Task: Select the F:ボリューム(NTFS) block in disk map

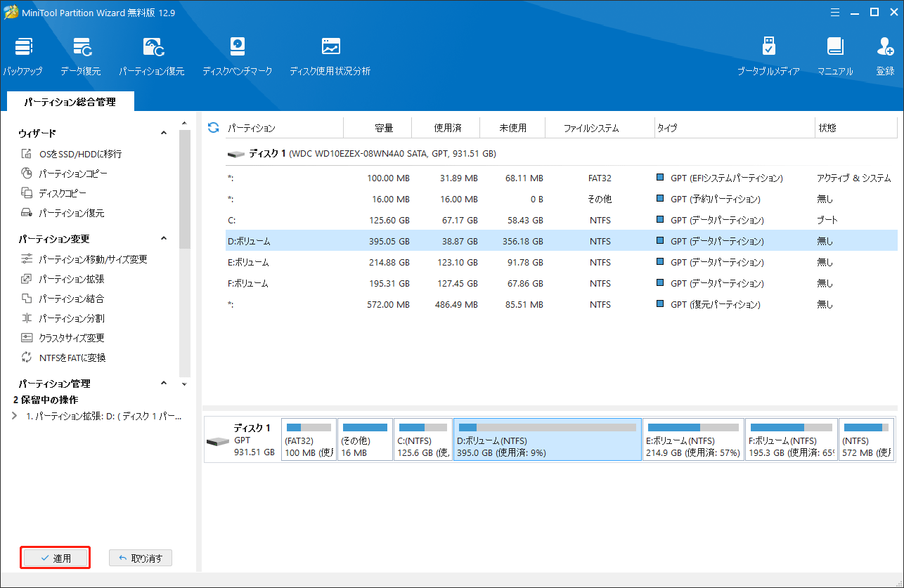Action: pyautogui.click(x=792, y=440)
